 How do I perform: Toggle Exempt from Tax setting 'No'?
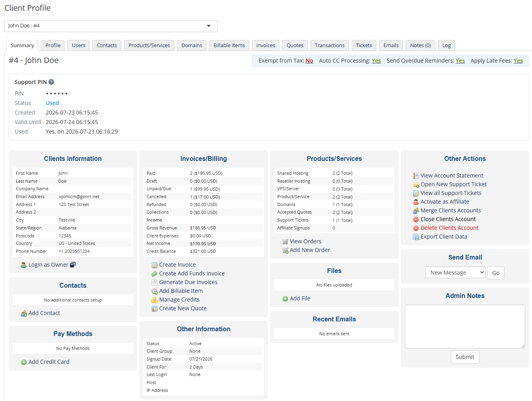pos(309,61)
